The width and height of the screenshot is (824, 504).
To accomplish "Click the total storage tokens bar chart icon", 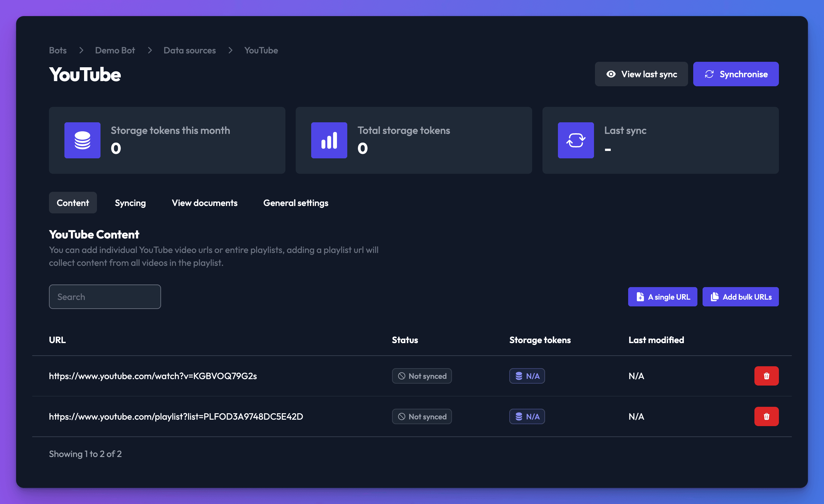I will tap(329, 140).
